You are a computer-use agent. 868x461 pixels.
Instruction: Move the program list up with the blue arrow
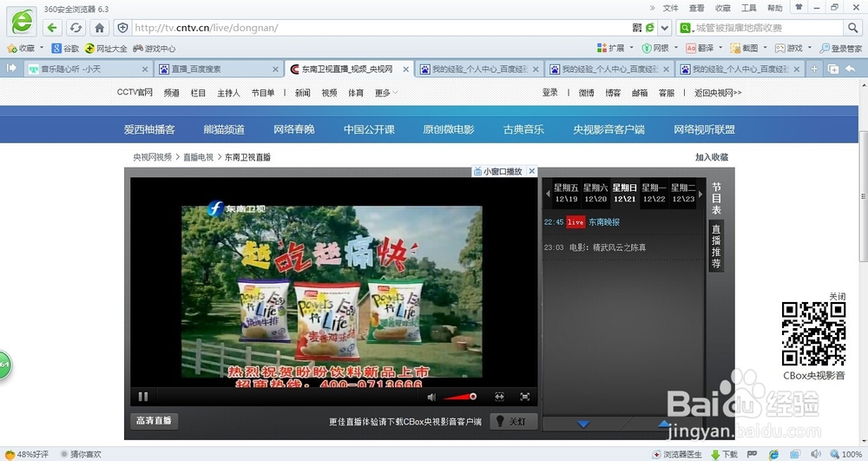(x=664, y=424)
